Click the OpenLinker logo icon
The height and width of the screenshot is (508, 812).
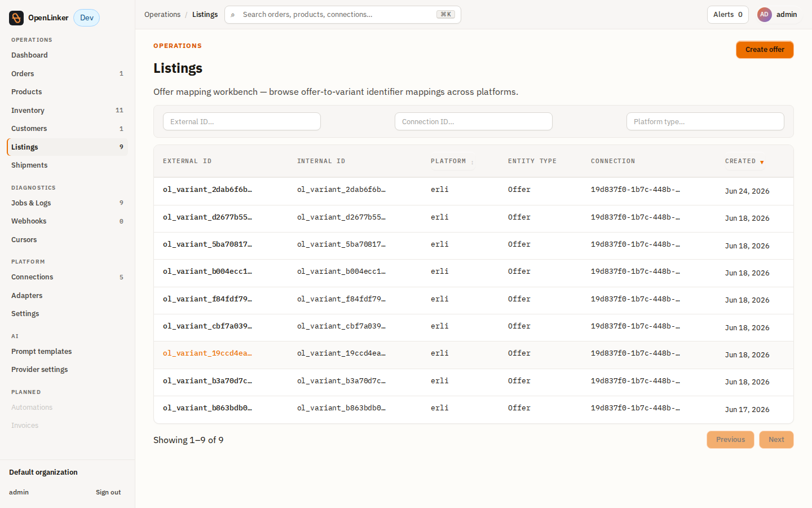(x=16, y=18)
